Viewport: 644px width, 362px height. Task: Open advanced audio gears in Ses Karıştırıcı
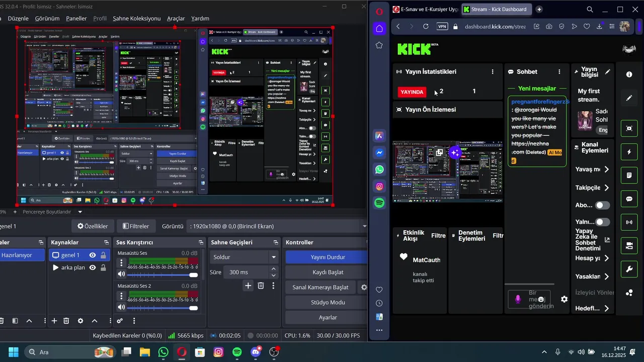(x=120, y=321)
